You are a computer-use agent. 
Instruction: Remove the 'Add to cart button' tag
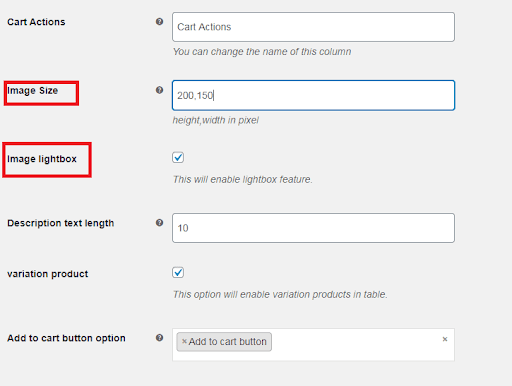184,341
